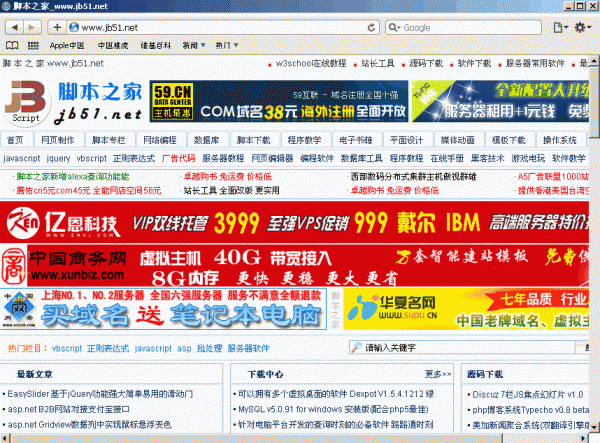
Task: Select the 脚本下载 navigation tab
Action: [x=253, y=140]
